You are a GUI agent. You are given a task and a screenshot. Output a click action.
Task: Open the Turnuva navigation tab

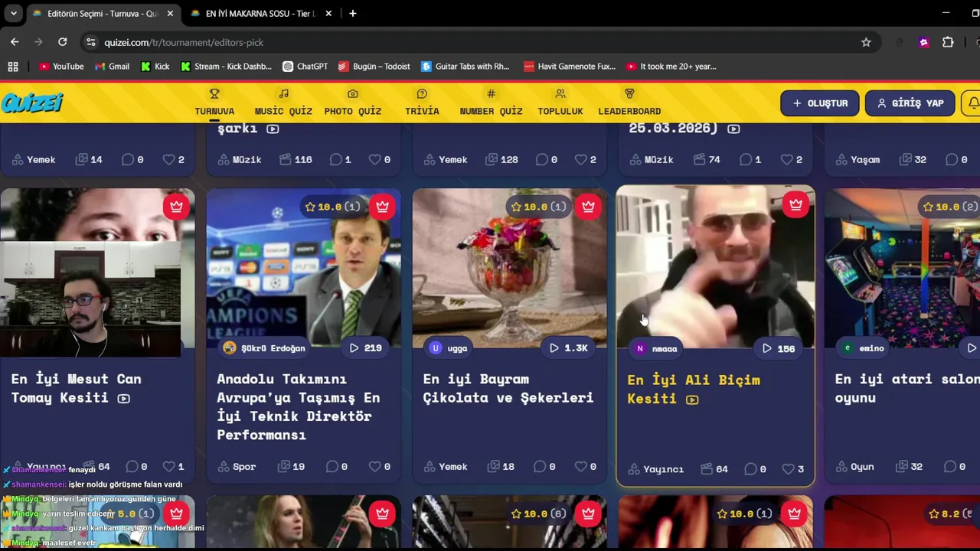click(x=214, y=103)
